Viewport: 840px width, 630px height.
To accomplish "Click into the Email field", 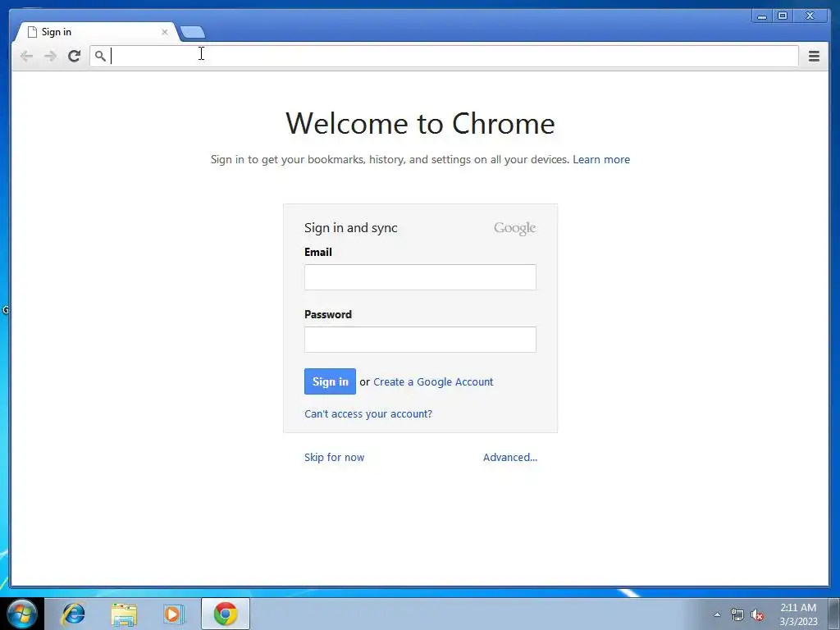I will point(420,277).
